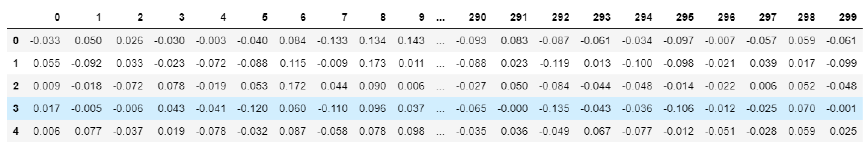The width and height of the screenshot is (868, 154).
Task: Select row index label 1
Action: click(16, 63)
